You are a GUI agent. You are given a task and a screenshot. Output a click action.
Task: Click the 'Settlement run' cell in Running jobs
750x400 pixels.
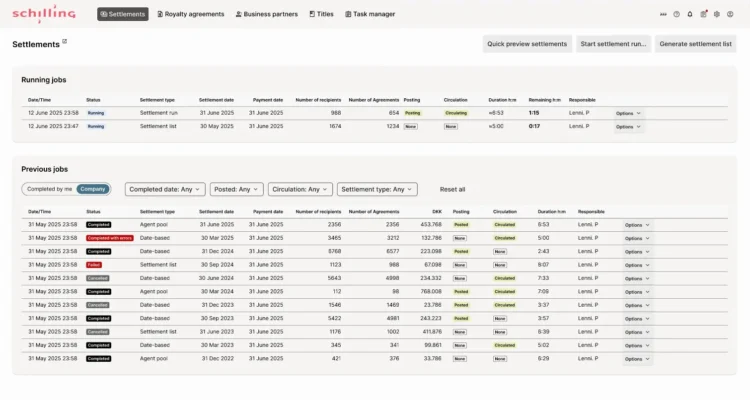(159, 113)
